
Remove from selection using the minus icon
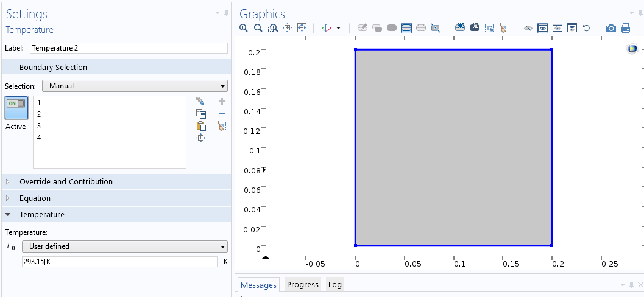coord(222,114)
